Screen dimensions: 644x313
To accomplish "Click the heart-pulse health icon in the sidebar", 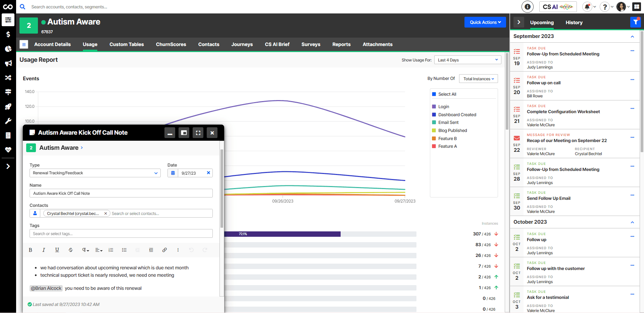I will pyautogui.click(x=8, y=150).
